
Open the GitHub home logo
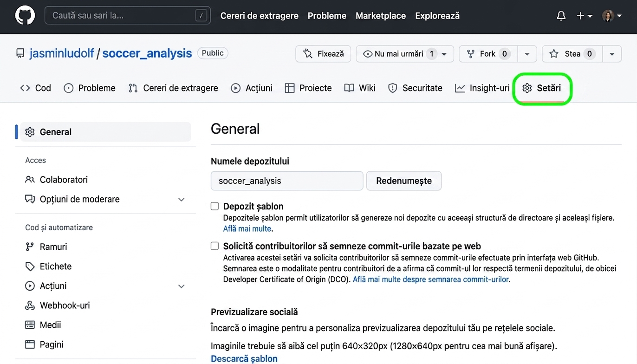pos(25,15)
